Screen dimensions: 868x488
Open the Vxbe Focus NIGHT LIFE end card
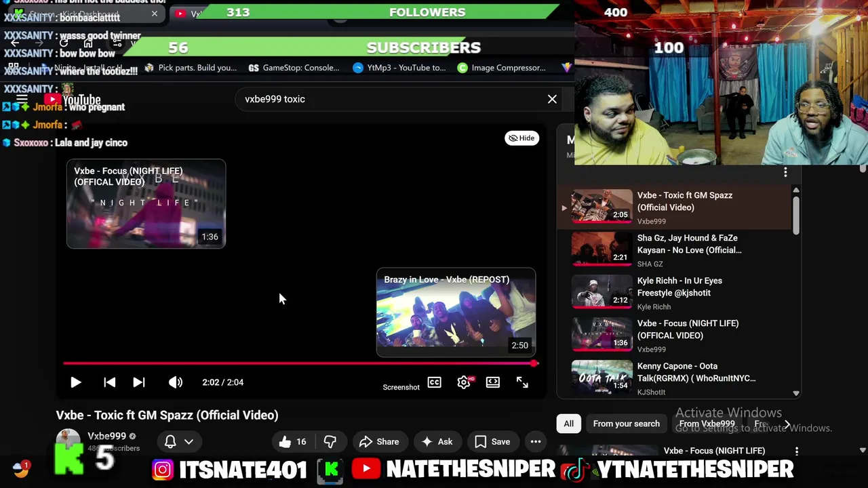pos(146,204)
